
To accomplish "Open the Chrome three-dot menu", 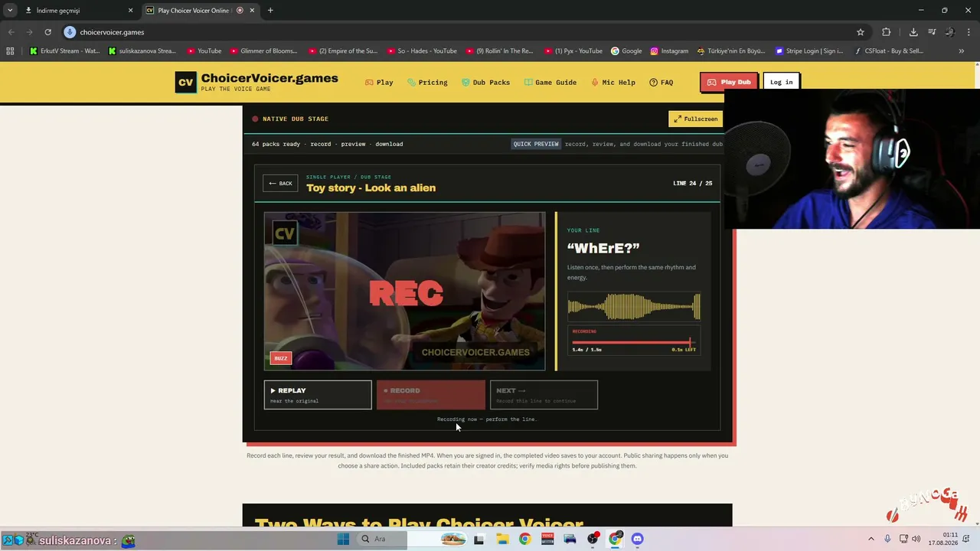I will [x=969, y=32].
